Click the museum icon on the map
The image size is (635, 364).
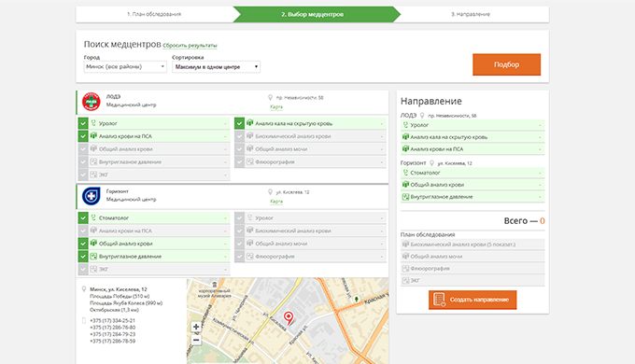[x=215, y=285]
